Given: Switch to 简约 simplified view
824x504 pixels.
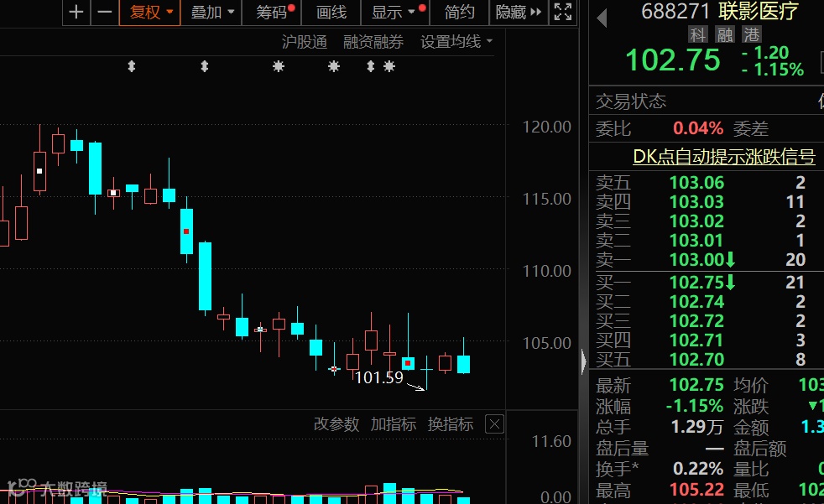Looking at the screenshot, I should [459, 12].
